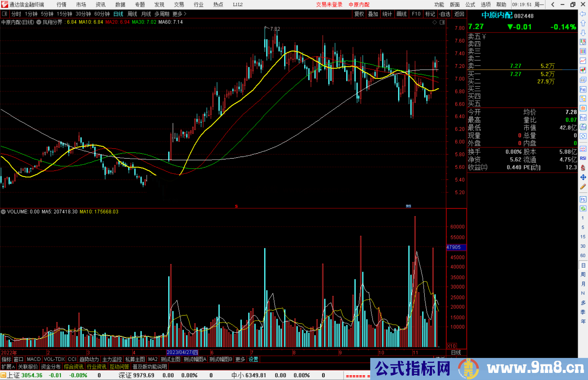Screen dimensions: 588x380
Task: Expand 更多 periods in the period toolbar
Action: (x=179, y=14)
